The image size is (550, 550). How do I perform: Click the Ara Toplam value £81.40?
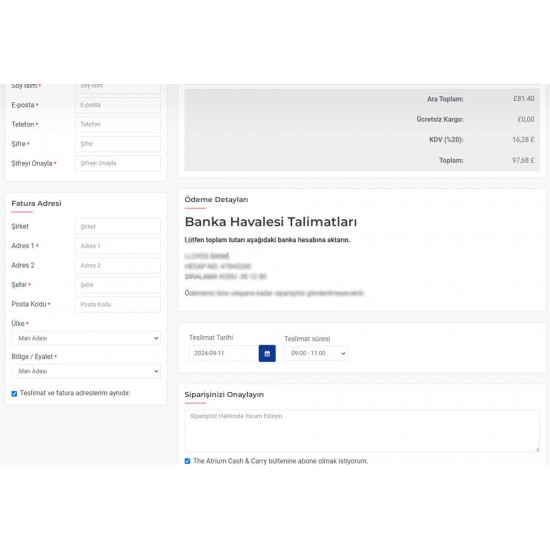[x=524, y=99]
